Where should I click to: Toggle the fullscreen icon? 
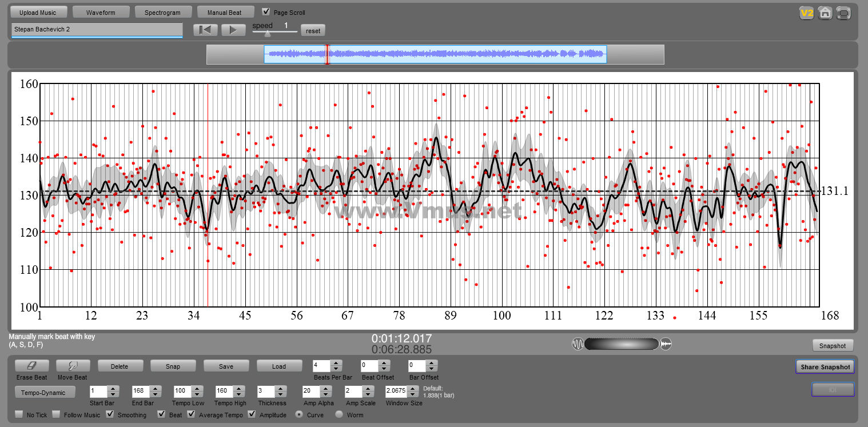[843, 13]
